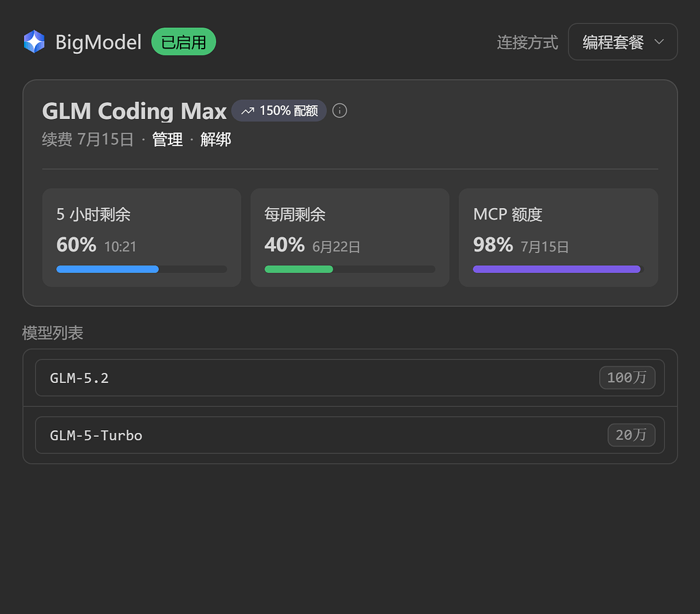Click the 100万 context badge
Viewport: 700px width, 614px height.
click(627, 378)
